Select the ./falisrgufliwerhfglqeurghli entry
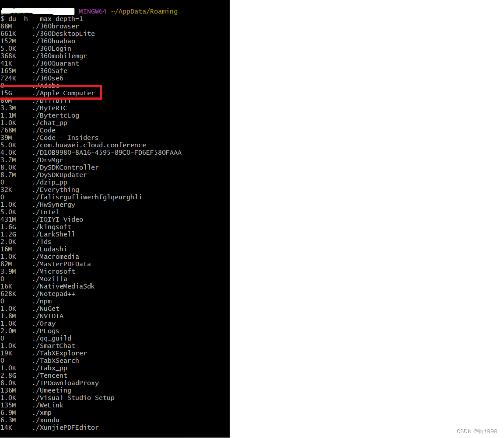 (71, 197)
